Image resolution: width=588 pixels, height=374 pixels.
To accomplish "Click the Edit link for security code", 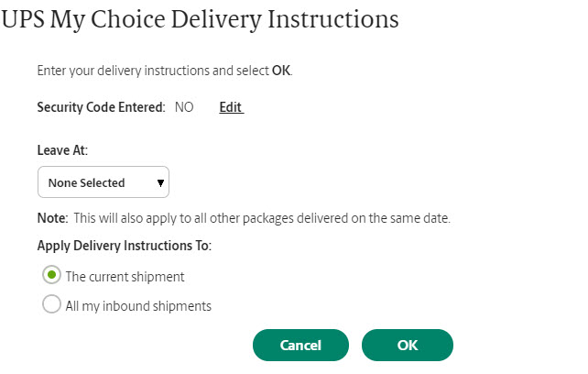I will point(231,107).
